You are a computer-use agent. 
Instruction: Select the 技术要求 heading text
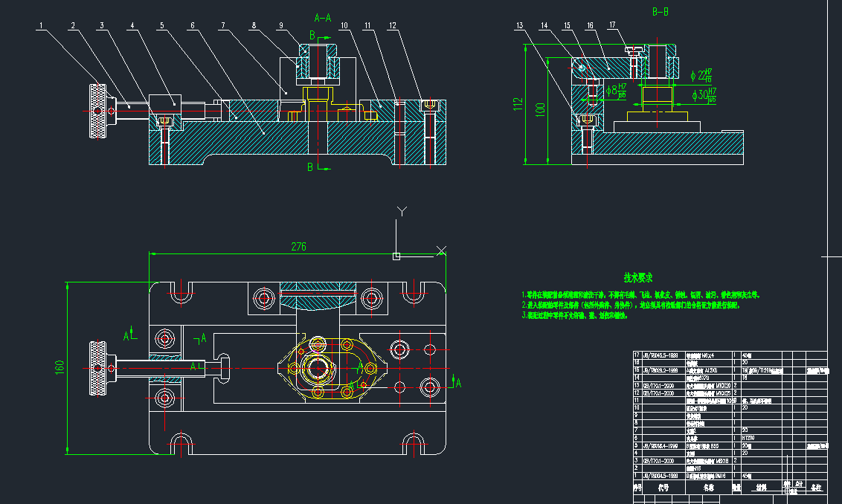(638, 277)
